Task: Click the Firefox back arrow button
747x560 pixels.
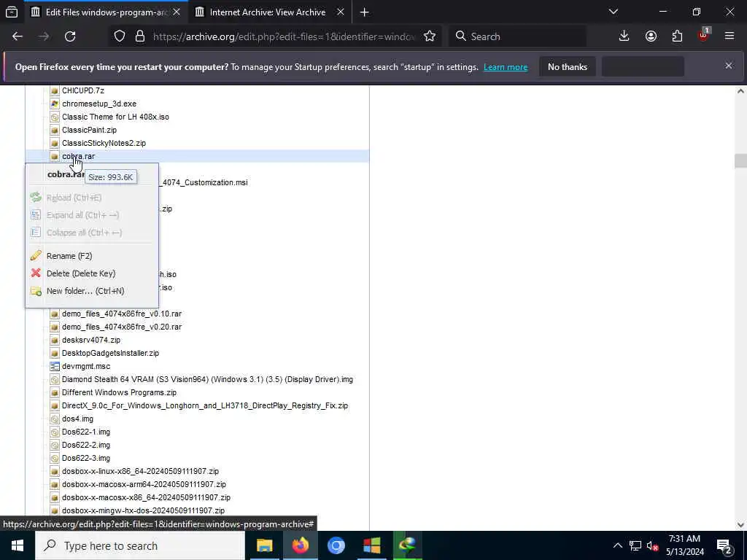Action: click(18, 36)
